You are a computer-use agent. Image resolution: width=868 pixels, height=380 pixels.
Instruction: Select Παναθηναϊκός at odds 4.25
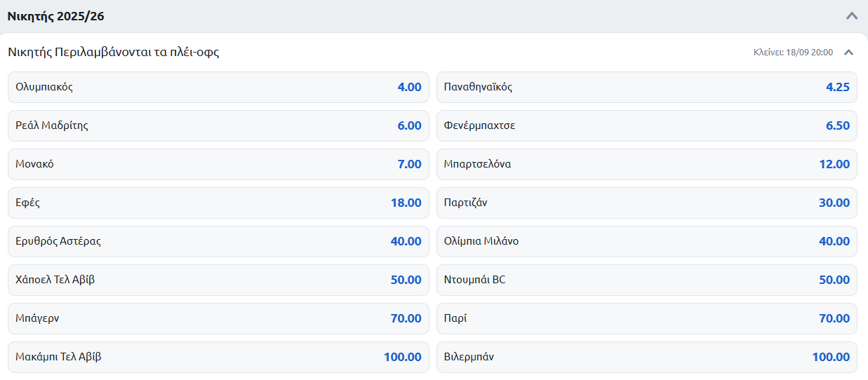pos(647,87)
